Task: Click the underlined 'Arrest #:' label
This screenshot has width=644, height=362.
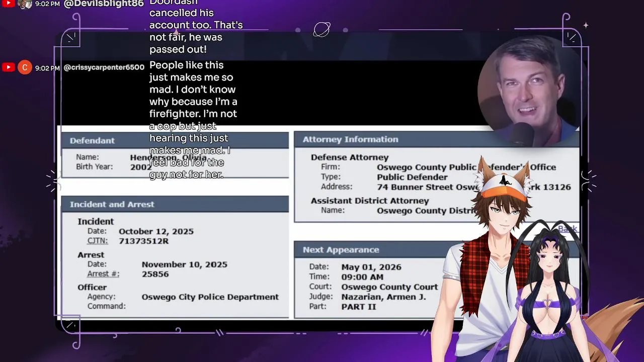Action: tap(103, 274)
